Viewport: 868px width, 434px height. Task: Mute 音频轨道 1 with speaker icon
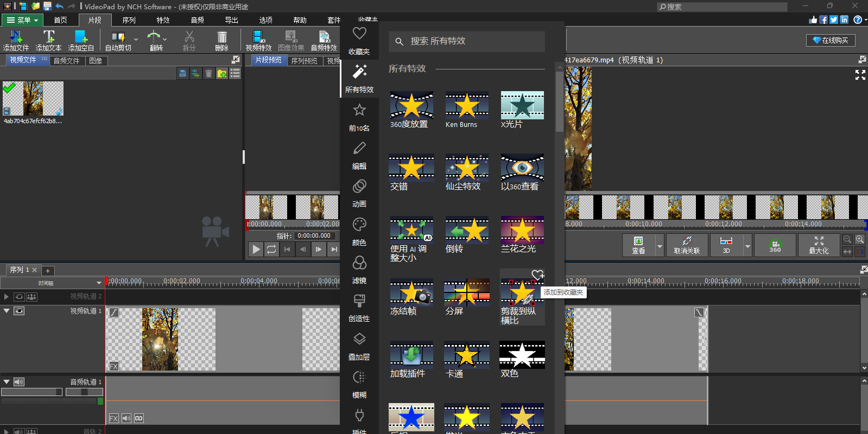pos(19,382)
